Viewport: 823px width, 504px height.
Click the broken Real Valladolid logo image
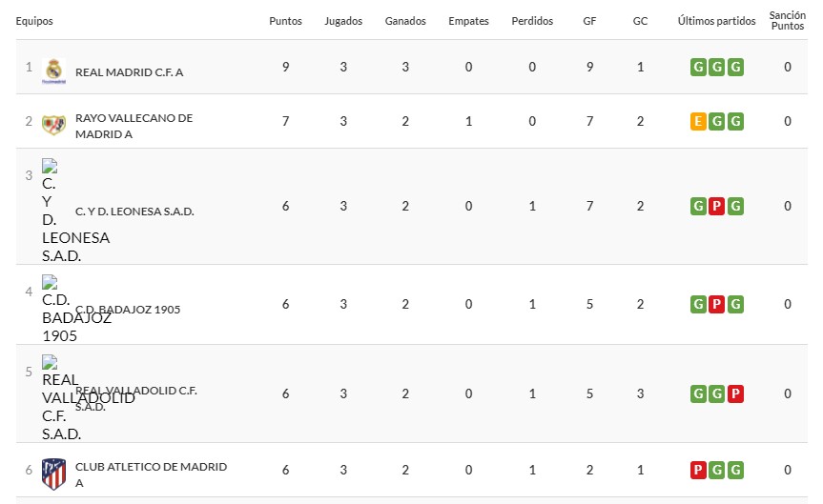tap(50, 362)
